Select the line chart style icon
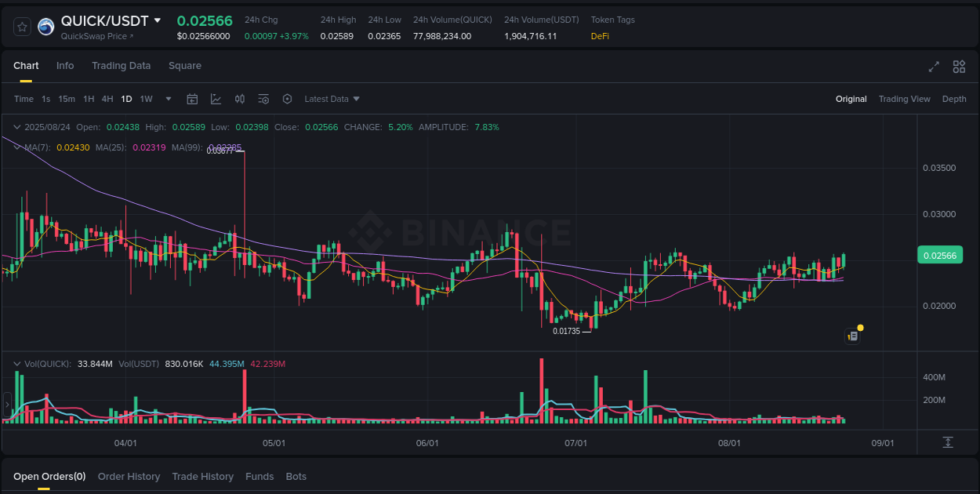The image size is (980, 494). 216,99
